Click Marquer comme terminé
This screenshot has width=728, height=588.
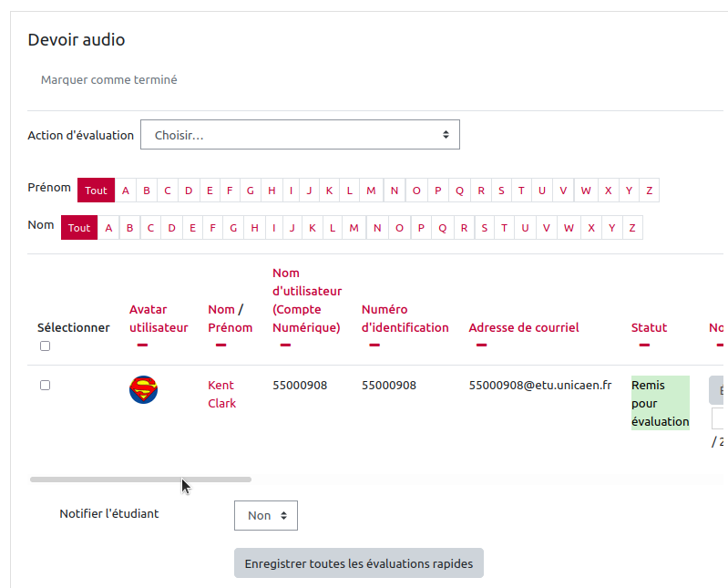point(109,80)
